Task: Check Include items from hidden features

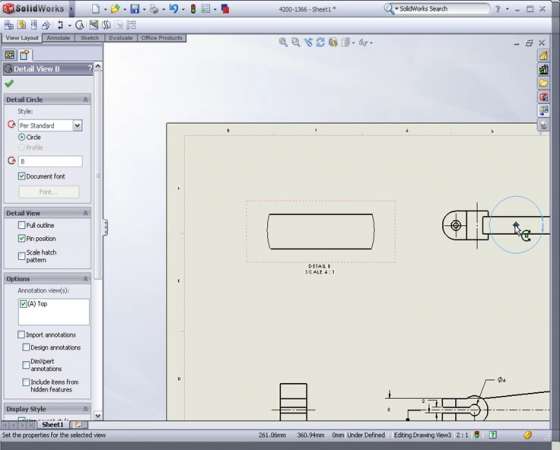Action: (26, 382)
